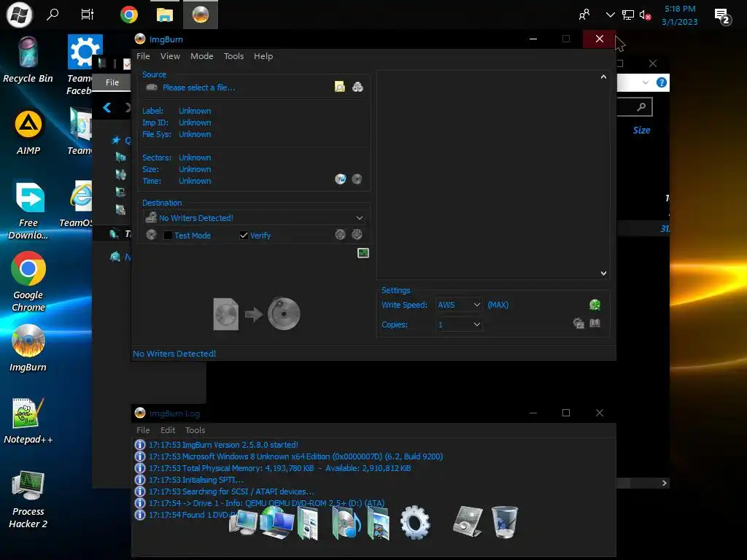
Task: Maximize the ImgBurn Log window
Action: [566, 413]
